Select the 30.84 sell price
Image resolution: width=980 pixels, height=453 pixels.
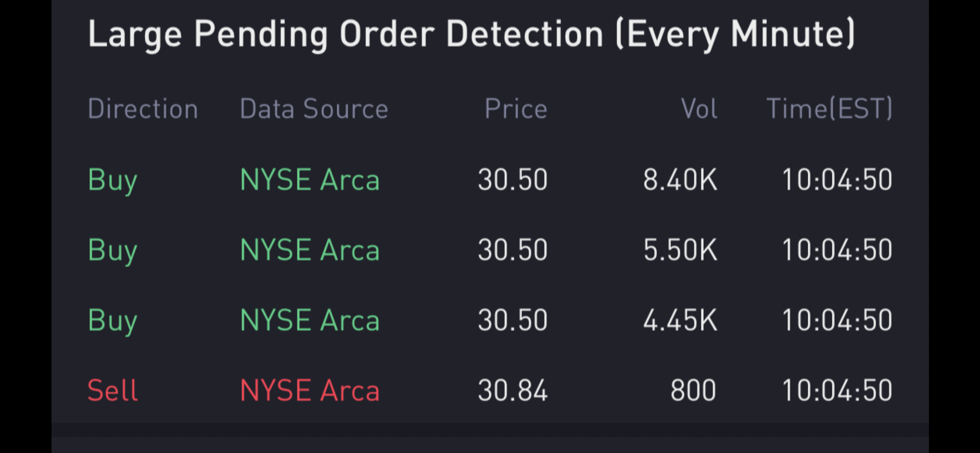click(x=513, y=391)
